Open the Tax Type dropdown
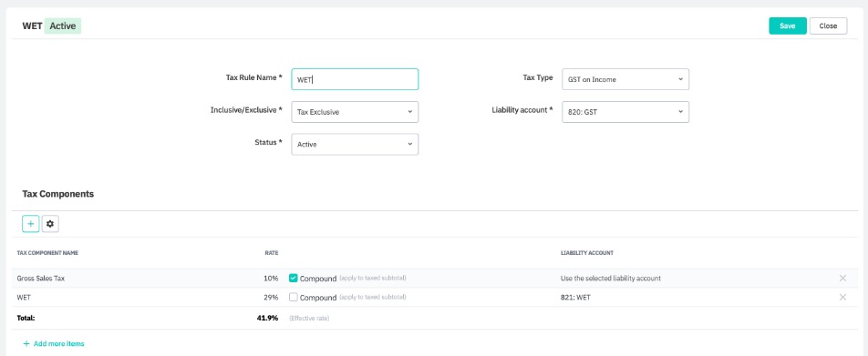 click(625, 79)
